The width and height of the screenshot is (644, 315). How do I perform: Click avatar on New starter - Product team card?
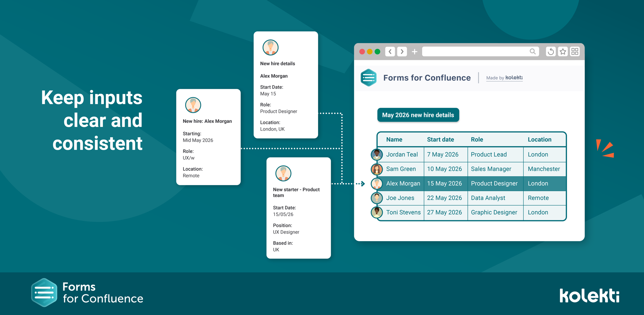[283, 173]
